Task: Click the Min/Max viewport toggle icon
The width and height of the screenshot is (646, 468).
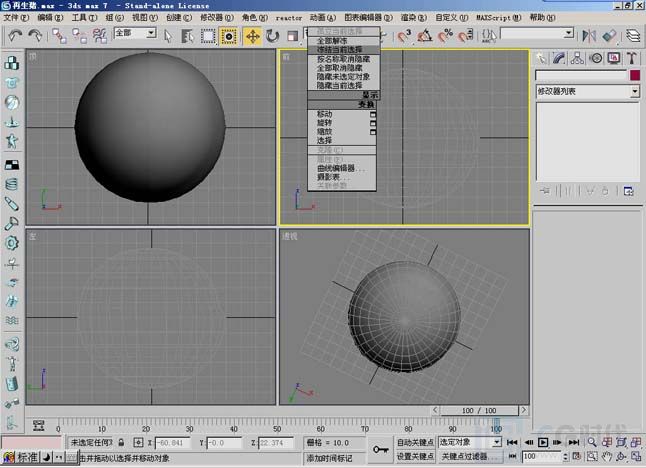Action: coord(637,456)
